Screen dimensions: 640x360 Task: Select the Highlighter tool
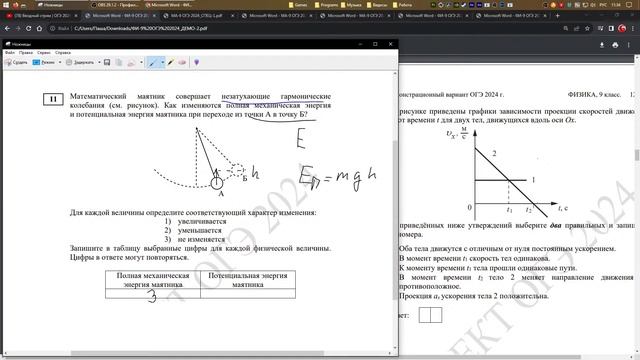(x=171, y=62)
